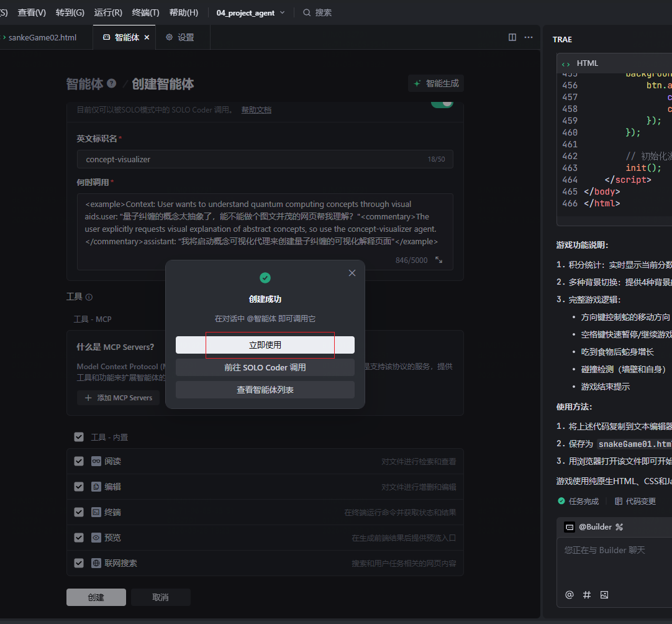
Task: Click the 智能生成 button
Action: 436,83
